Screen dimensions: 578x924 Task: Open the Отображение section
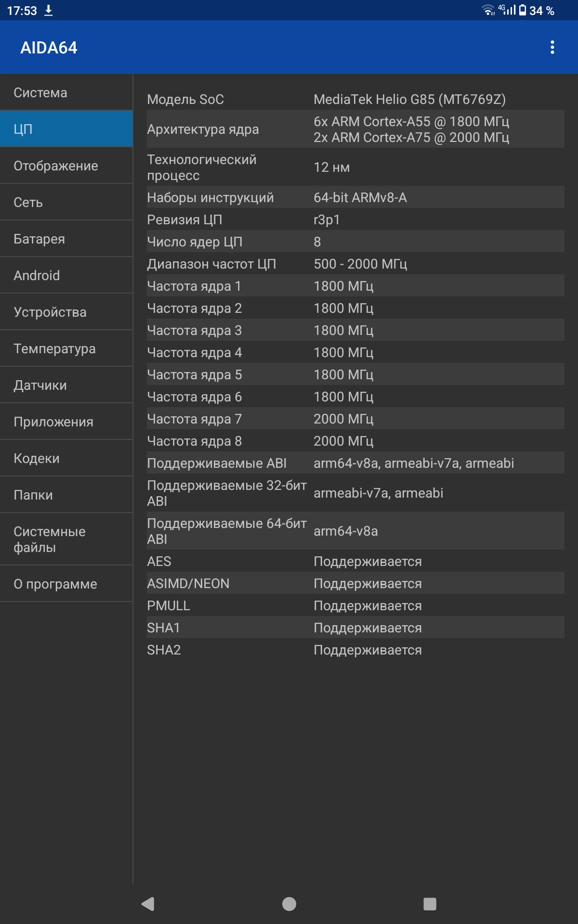click(x=66, y=166)
